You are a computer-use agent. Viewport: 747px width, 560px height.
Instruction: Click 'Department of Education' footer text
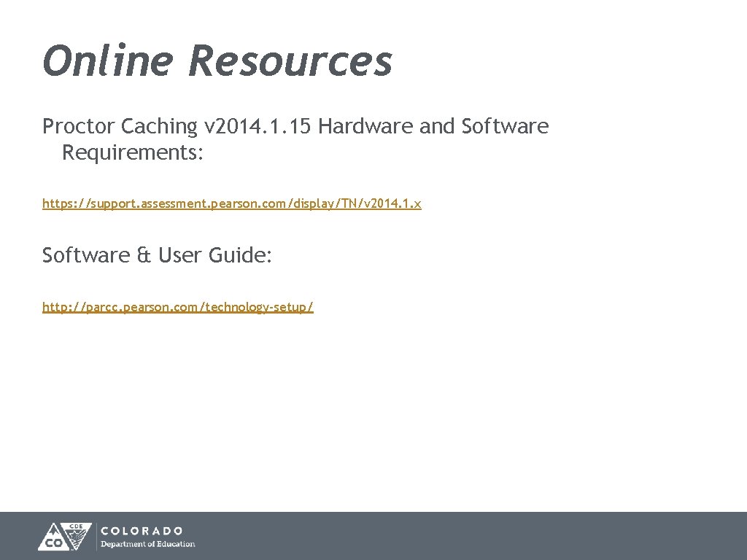(147, 544)
